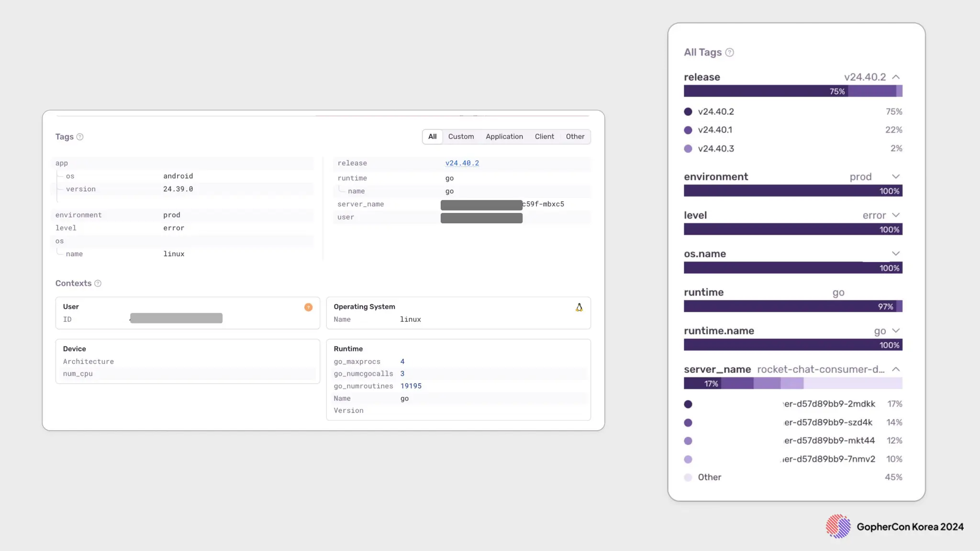Collapse the release tag breakdown
The height and width of the screenshot is (551, 980).
tap(896, 77)
